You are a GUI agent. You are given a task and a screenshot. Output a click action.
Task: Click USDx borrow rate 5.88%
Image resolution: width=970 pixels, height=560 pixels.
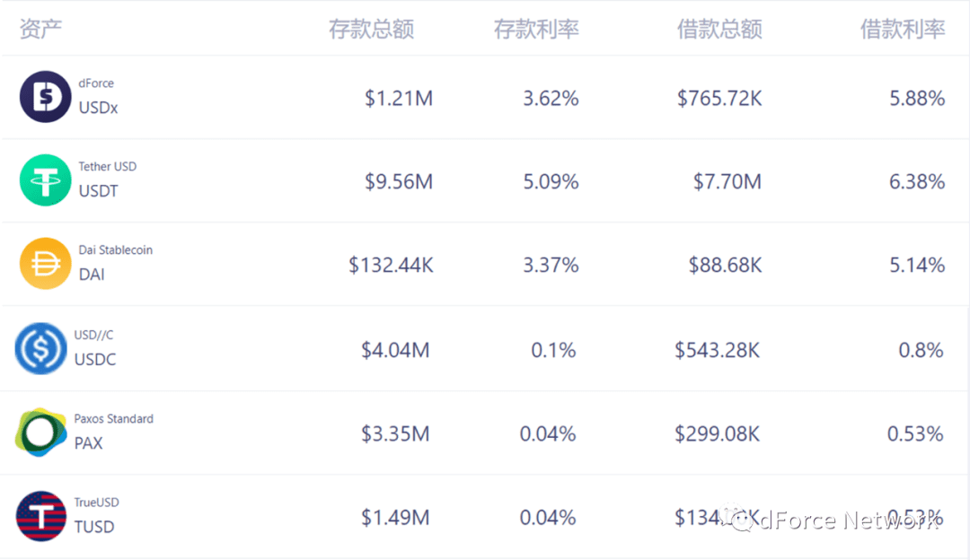pyautogui.click(x=917, y=99)
